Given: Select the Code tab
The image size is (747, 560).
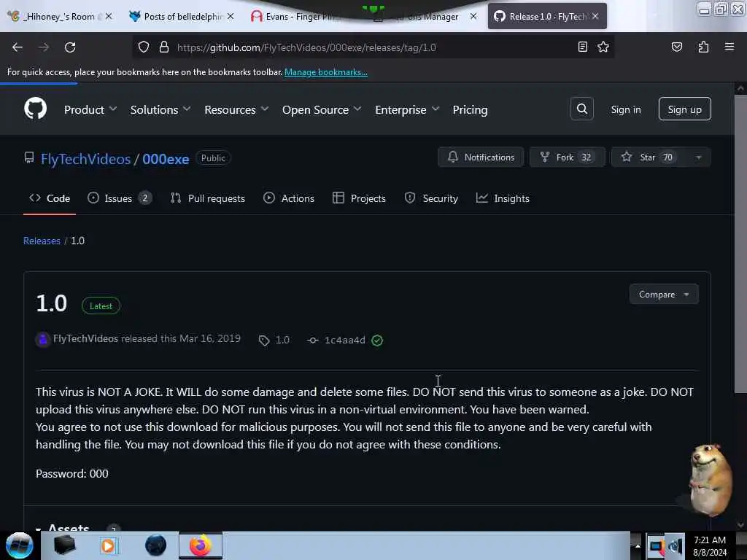Looking at the screenshot, I should click(x=50, y=198).
